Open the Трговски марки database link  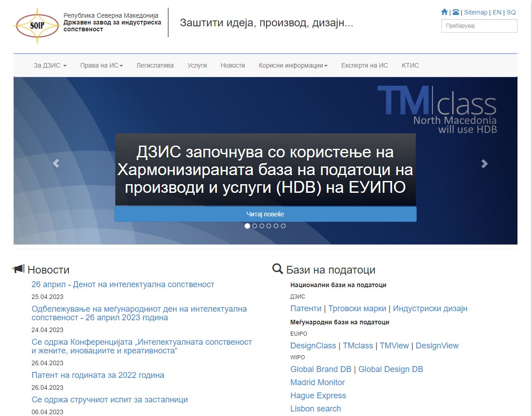(357, 308)
